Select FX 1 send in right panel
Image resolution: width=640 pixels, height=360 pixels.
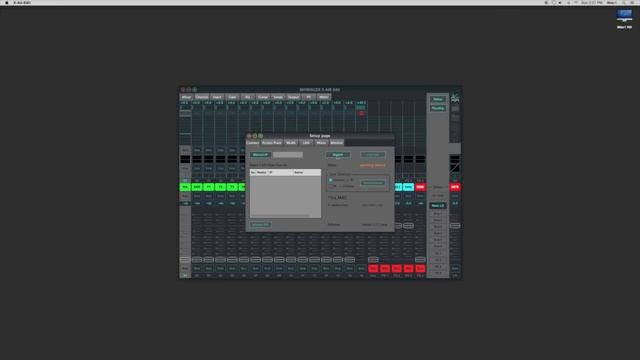click(437, 253)
